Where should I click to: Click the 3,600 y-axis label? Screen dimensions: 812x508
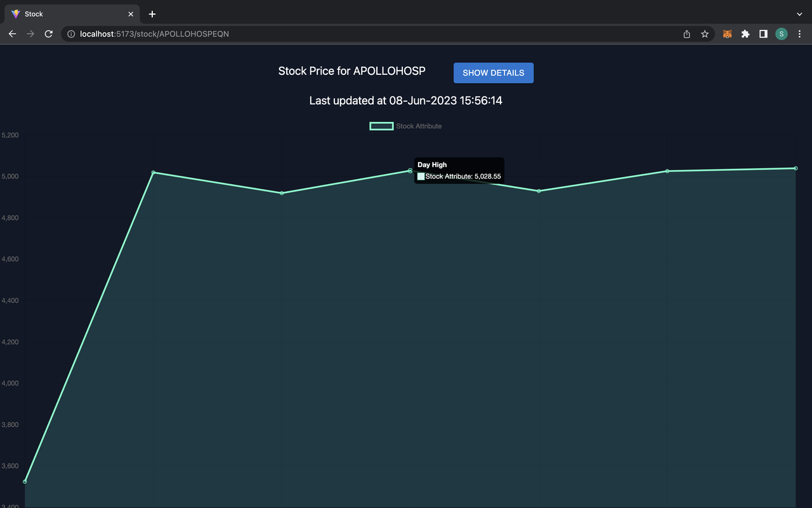(x=10, y=466)
